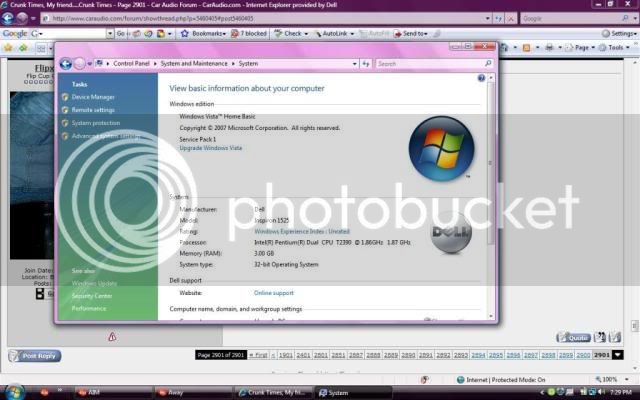
Task: Open Performance link in System sidebar
Action: pos(89,309)
